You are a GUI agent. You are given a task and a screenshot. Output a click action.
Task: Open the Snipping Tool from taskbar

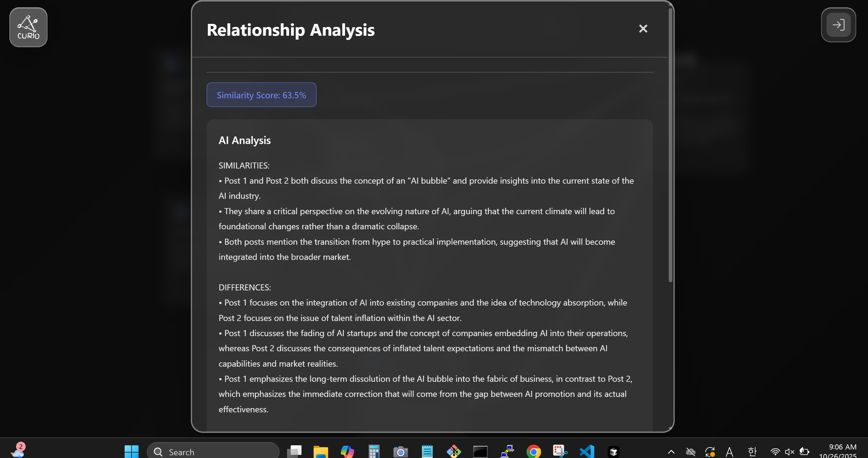[560, 451]
